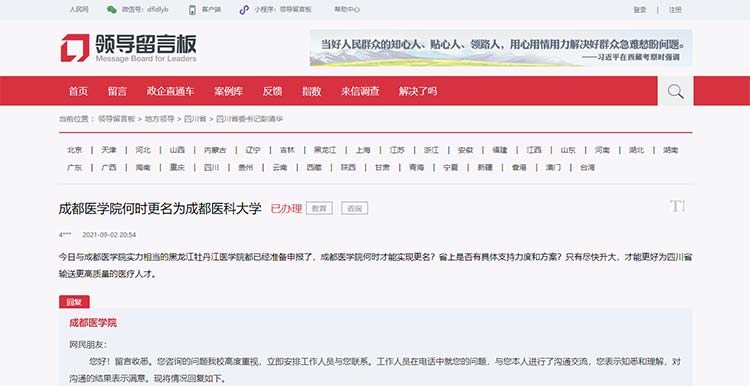Screen dimensions: 750x386
Task: Click 登录 in the top bar
Action: (640, 10)
